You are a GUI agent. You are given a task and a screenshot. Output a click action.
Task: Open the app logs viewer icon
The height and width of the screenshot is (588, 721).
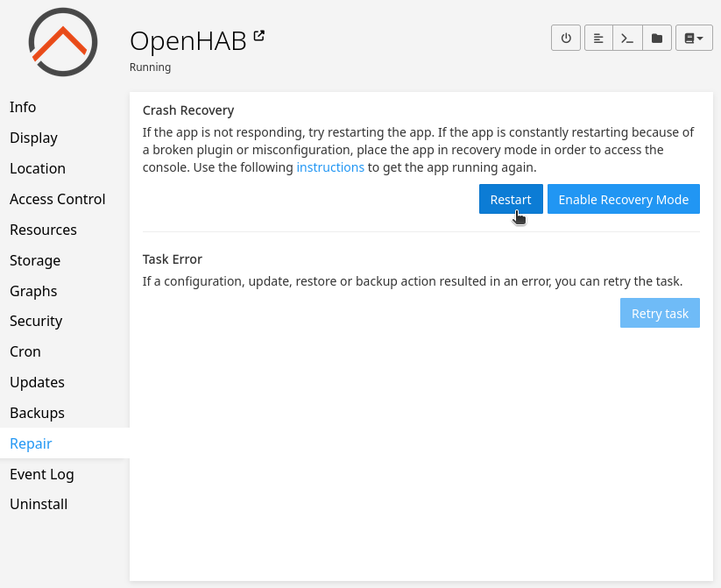coord(598,39)
